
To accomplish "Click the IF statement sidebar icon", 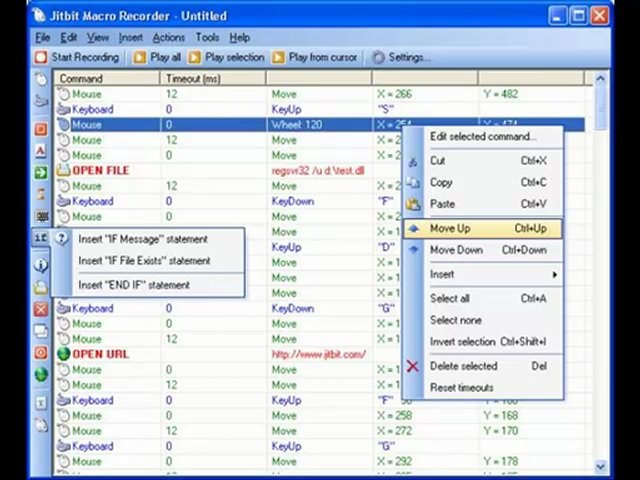I will 40,237.
